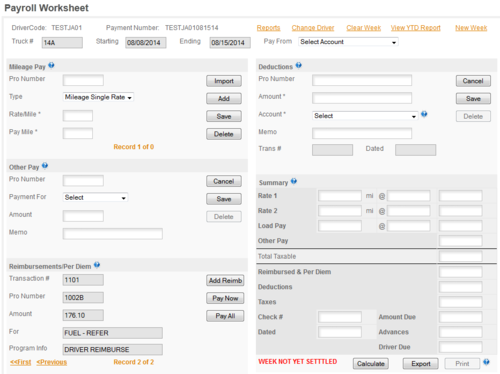Click Cancel in Deductions section
The image size is (500, 374).
[473, 81]
